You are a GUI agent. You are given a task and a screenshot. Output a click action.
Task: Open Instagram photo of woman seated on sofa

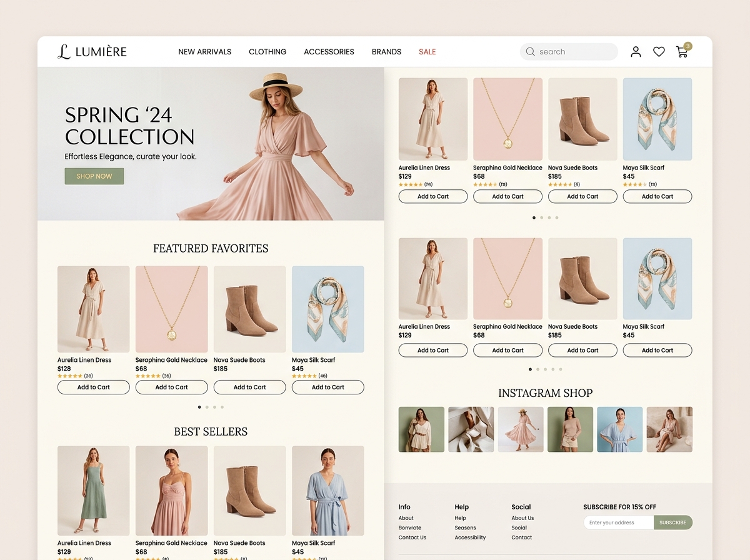point(669,429)
